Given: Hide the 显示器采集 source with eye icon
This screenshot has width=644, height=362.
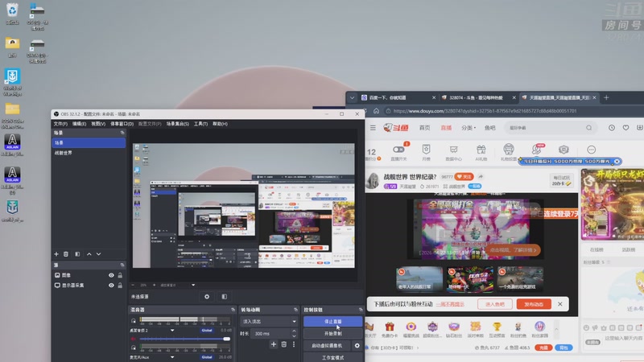Looking at the screenshot, I should tap(111, 285).
